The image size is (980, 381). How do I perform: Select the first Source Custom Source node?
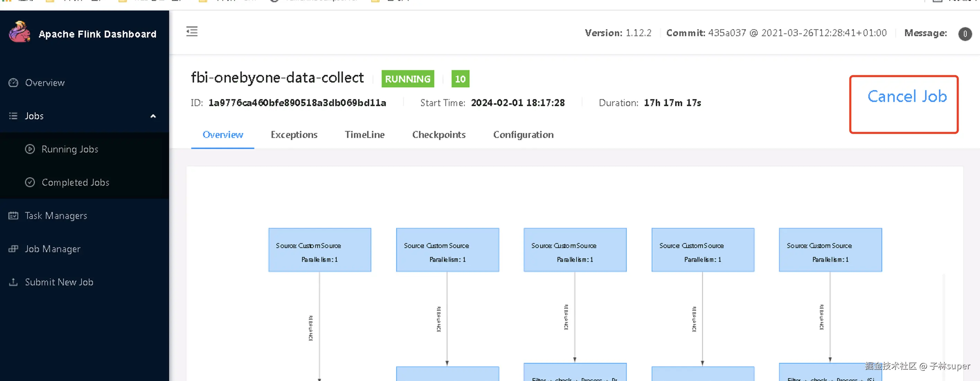pos(320,250)
